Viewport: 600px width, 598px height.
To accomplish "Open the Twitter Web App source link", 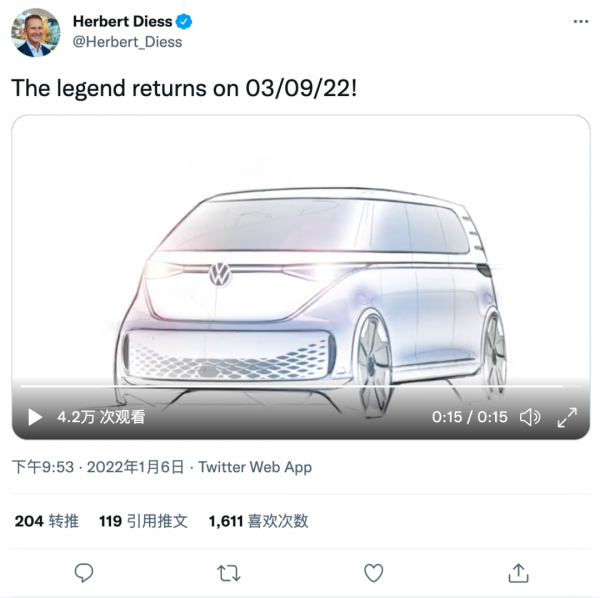I will click(x=255, y=467).
